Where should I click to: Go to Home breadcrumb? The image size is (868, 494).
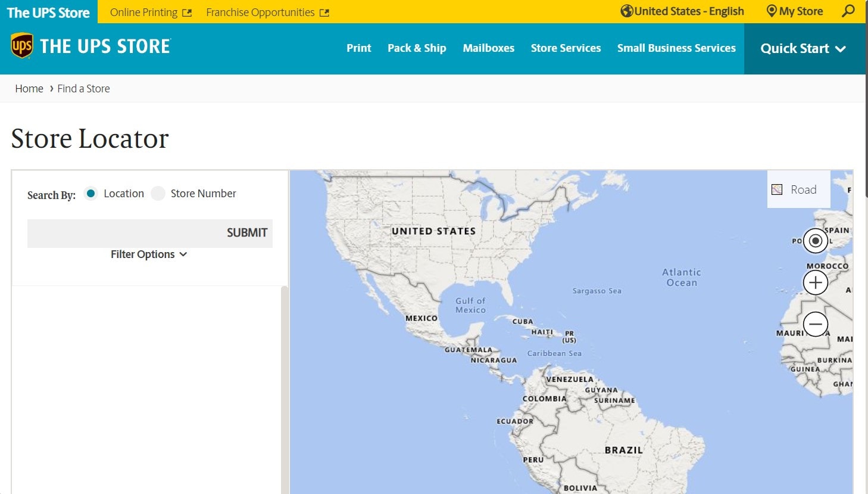29,89
